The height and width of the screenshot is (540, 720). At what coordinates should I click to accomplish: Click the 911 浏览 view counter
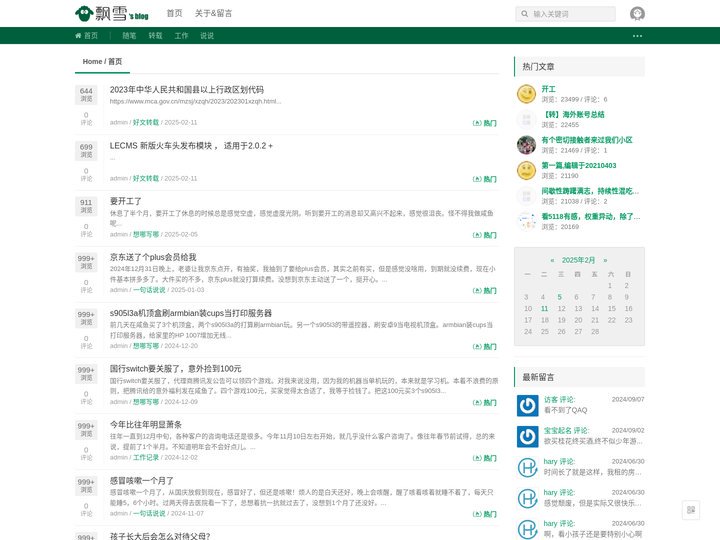pos(86,206)
